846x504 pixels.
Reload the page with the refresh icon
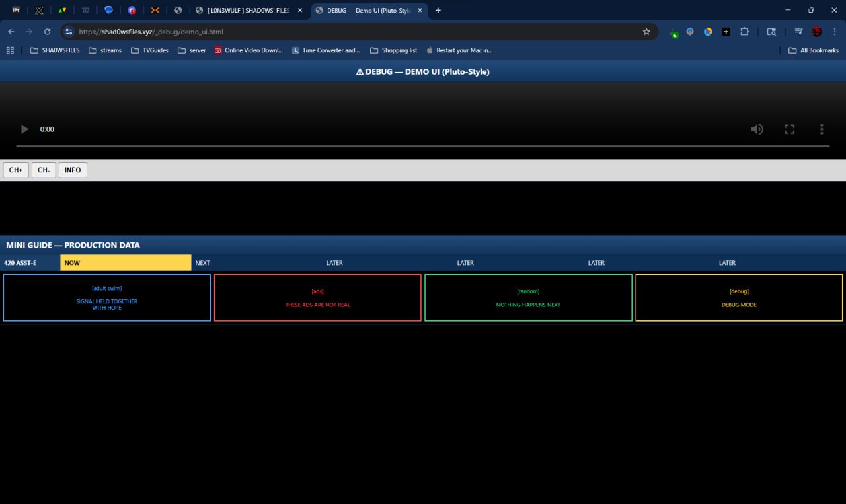click(x=48, y=32)
